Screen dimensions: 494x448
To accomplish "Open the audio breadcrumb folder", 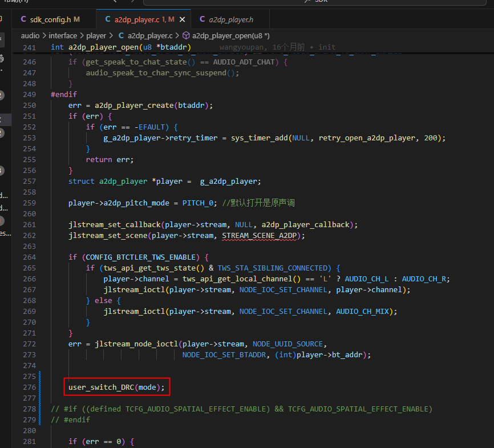I will pyautogui.click(x=30, y=35).
